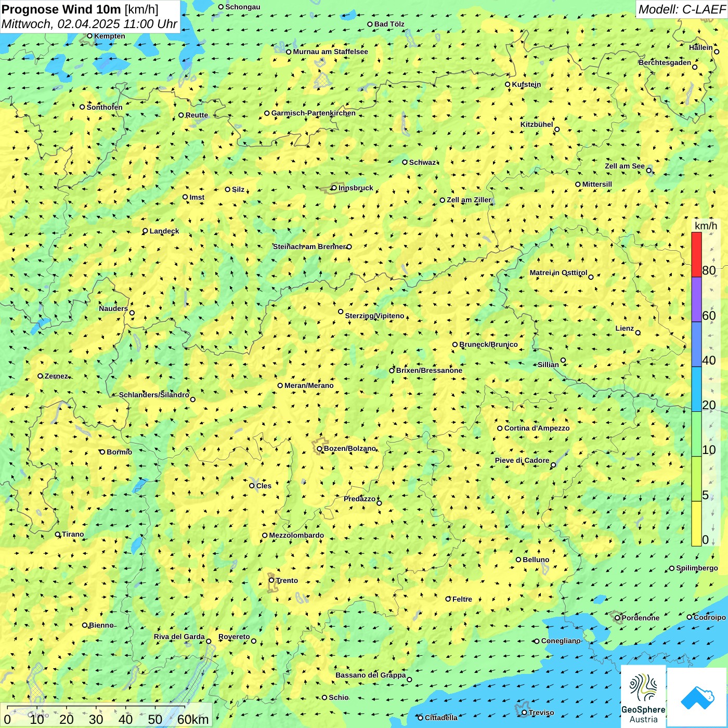Click the 'Conegliano' label
This screenshot has width=728, height=728.
pyautogui.click(x=561, y=641)
